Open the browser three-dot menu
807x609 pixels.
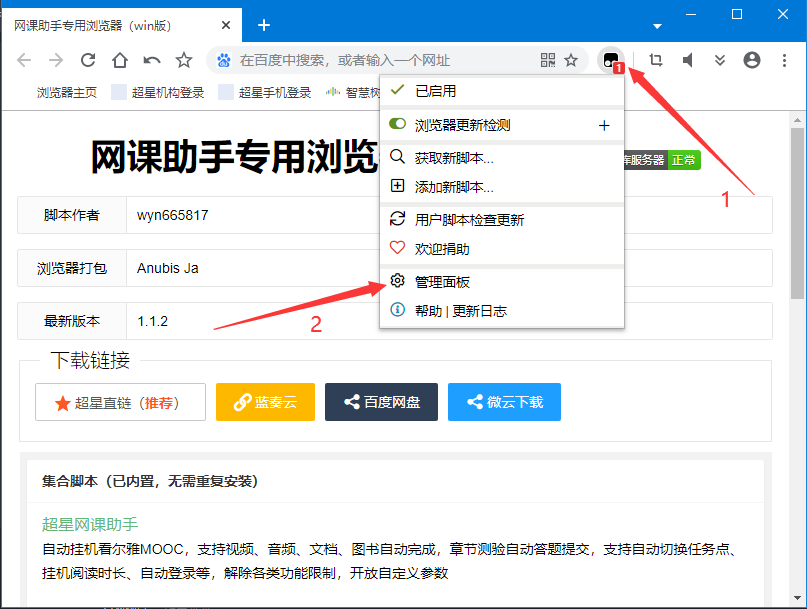[x=784, y=60]
